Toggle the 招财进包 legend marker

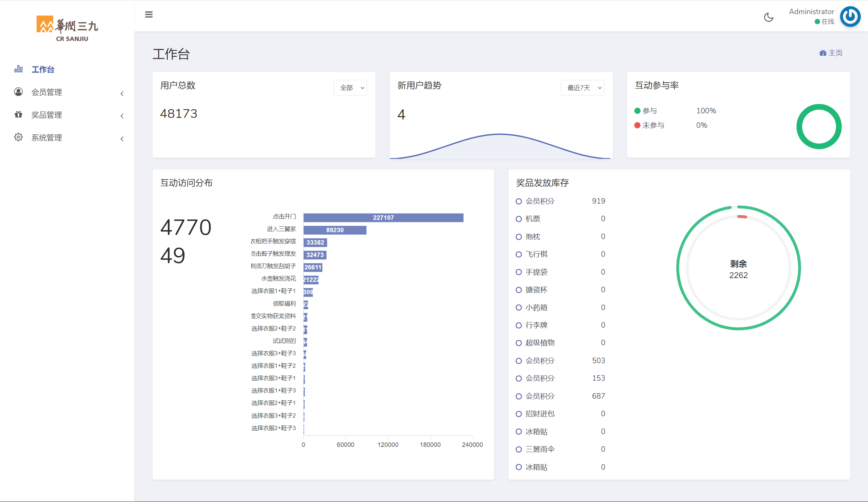coord(518,414)
